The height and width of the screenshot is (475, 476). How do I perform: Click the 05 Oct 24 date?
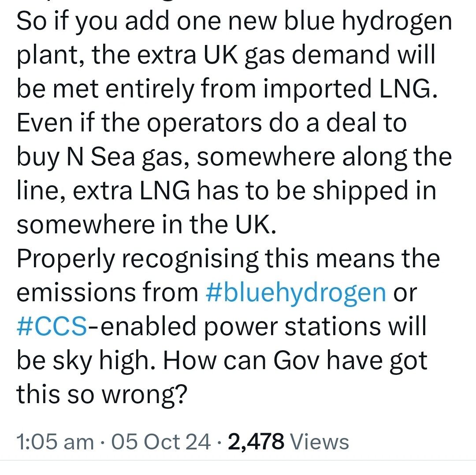(161, 441)
